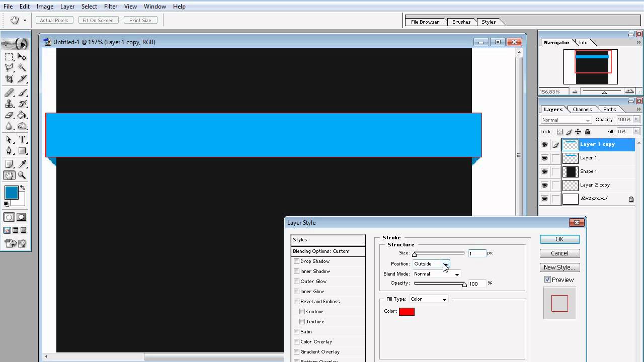This screenshot has height=362, width=644.
Task: Open the Info tab
Action: (x=583, y=43)
